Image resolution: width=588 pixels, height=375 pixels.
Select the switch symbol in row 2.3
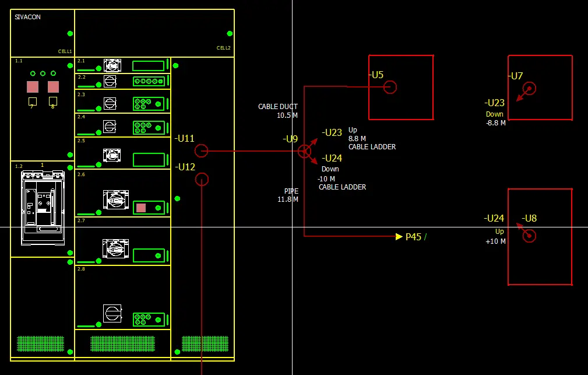pyautogui.click(x=110, y=103)
